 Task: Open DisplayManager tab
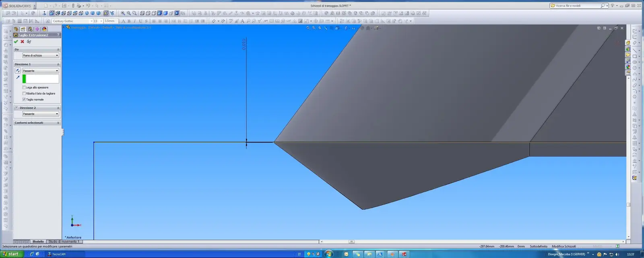[x=44, y=29]
